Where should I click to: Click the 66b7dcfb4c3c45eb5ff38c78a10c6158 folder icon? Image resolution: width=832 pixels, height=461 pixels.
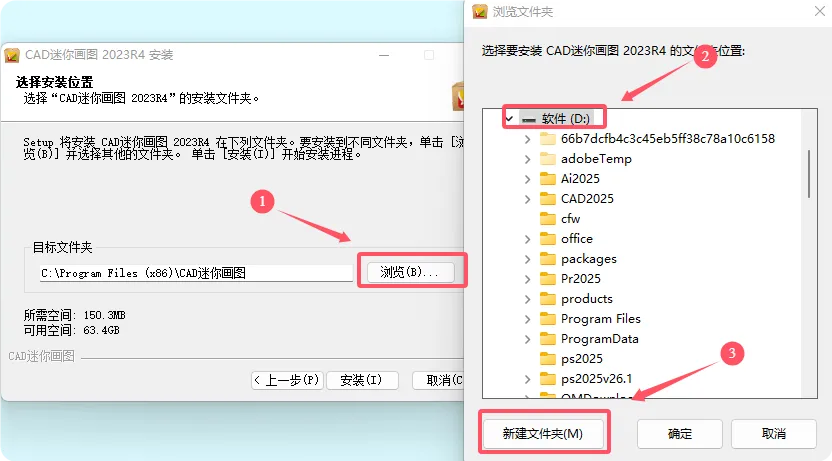[548, 139]
